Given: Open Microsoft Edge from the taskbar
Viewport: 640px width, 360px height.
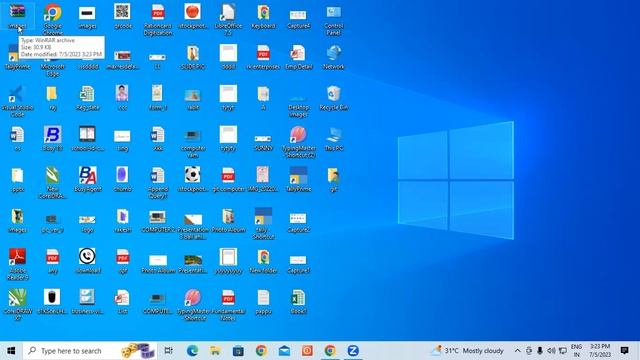Looking at the screenshot, I should pyautogui.click(x=192, y=351).
